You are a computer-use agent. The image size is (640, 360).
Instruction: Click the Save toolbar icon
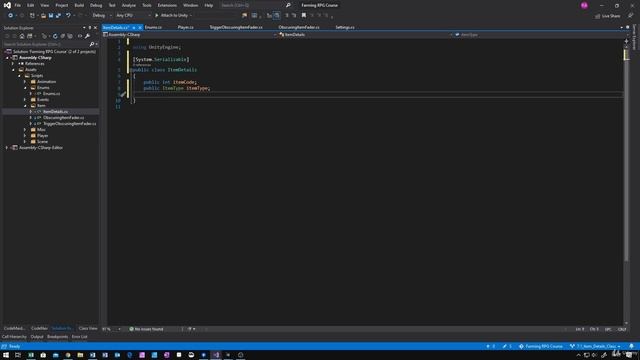51,16
